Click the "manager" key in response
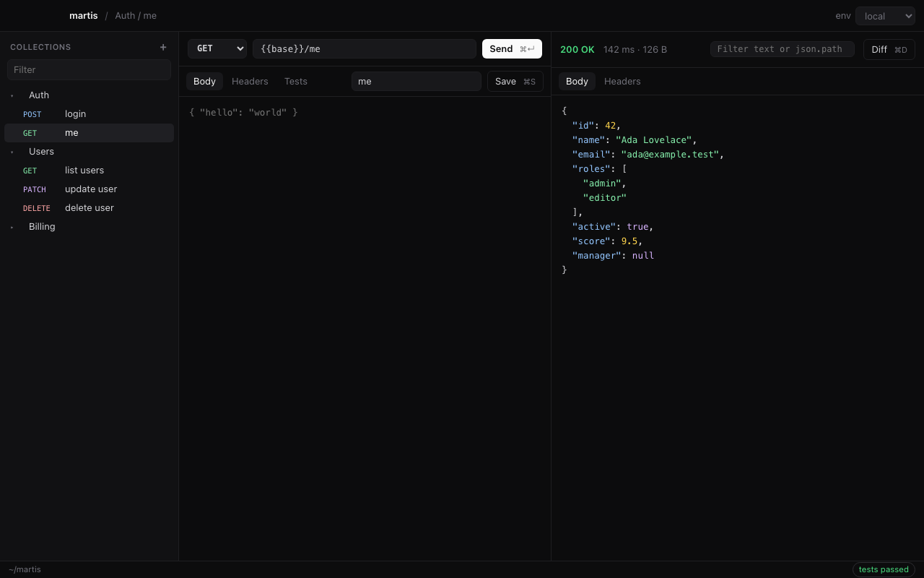The height and width of the screenshot is (578, 924). (x=597, y=255)
